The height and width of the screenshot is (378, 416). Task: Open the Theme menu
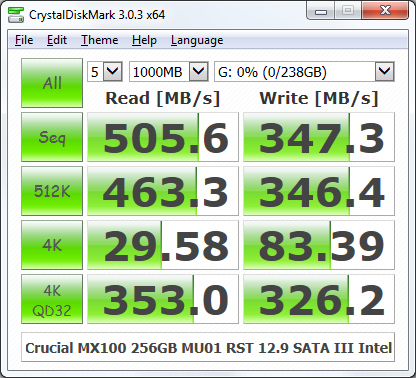click(100, 40)
